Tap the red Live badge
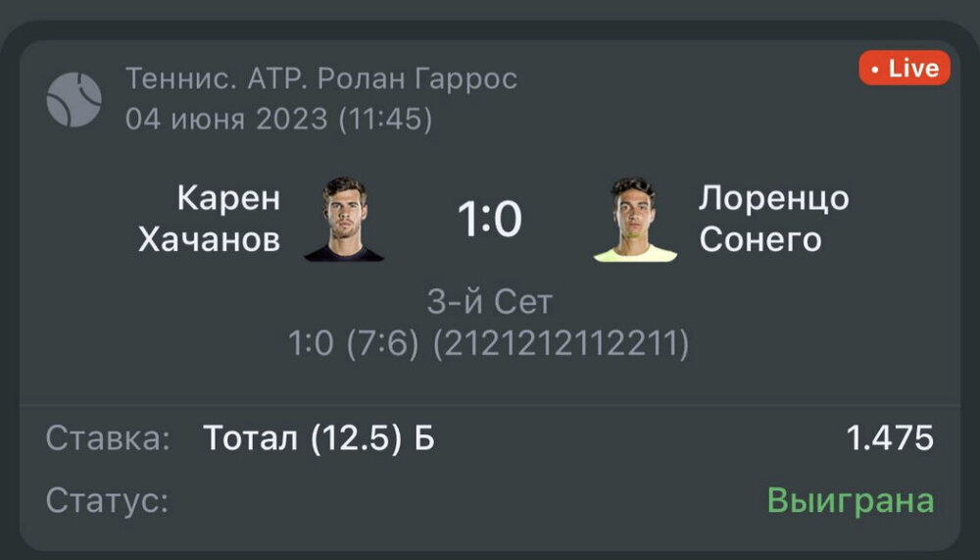980x560 pixels. pos(904,69)
